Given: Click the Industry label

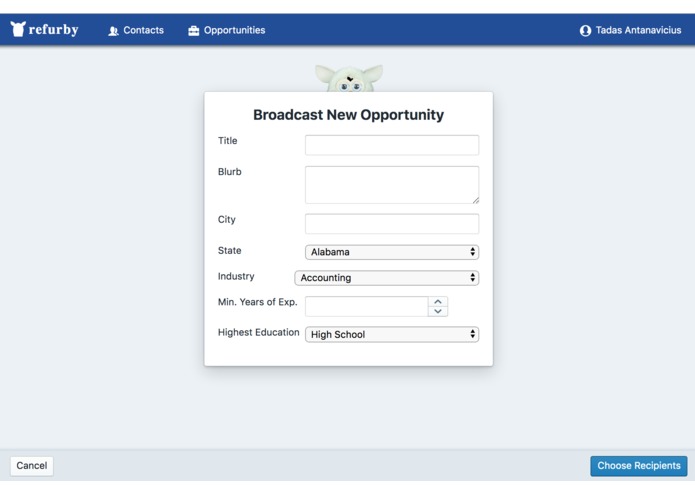Looking at the screenshot, I should point(236,276).
